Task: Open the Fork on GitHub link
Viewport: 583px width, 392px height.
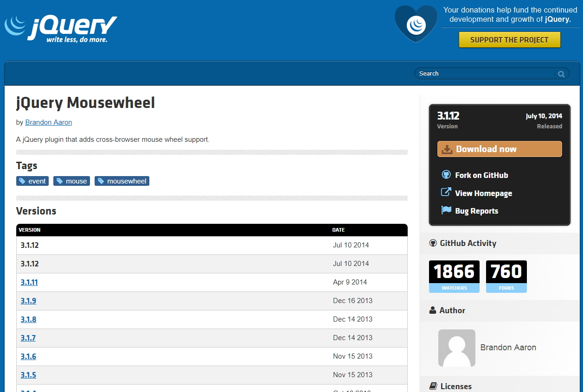Action: 481,175
